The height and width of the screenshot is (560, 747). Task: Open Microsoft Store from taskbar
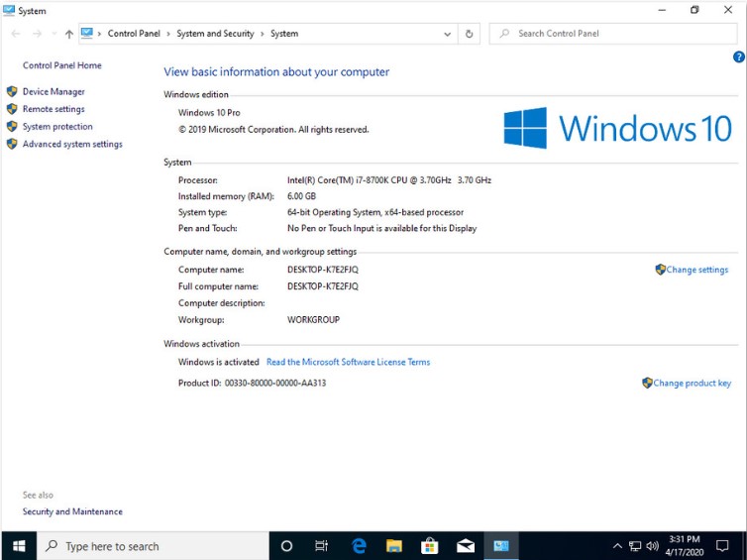click(x=429, y=546)
